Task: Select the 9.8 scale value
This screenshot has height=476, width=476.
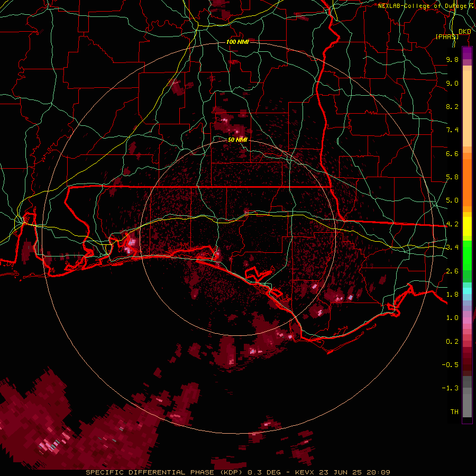Action: (x=452, y=59)
